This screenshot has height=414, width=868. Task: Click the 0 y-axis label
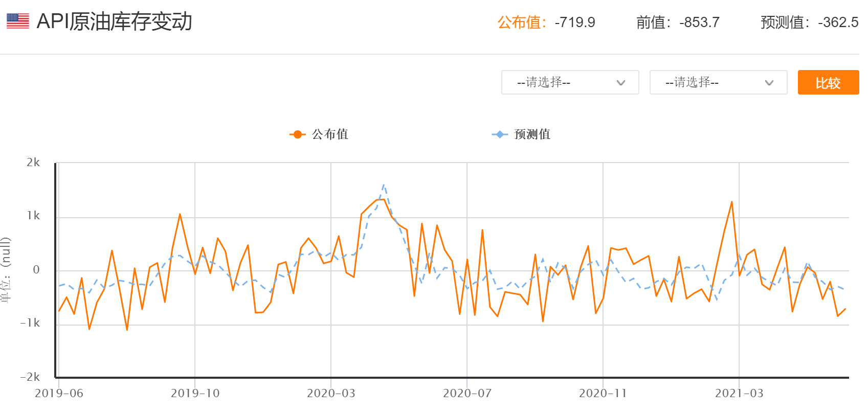pyautogui.click(x=36, y=270)
